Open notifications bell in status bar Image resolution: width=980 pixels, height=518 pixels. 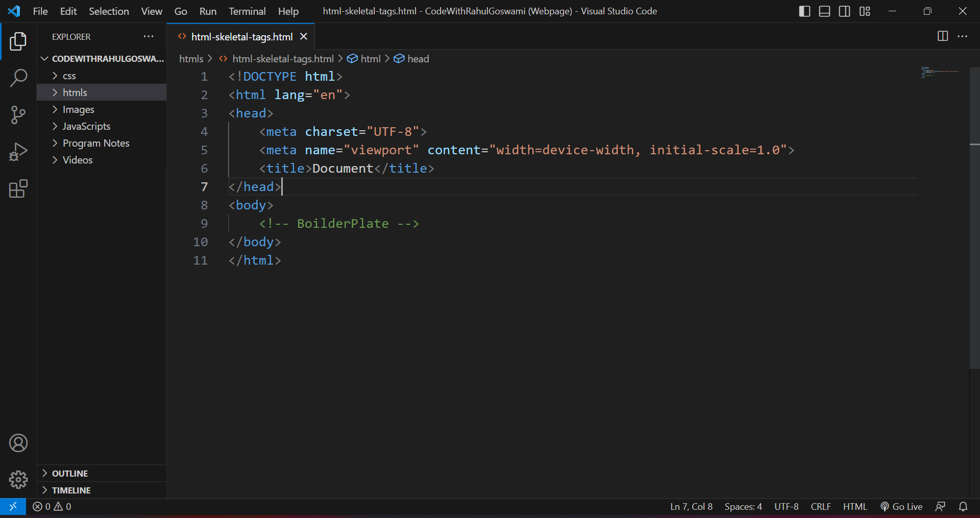coord(963,507)
